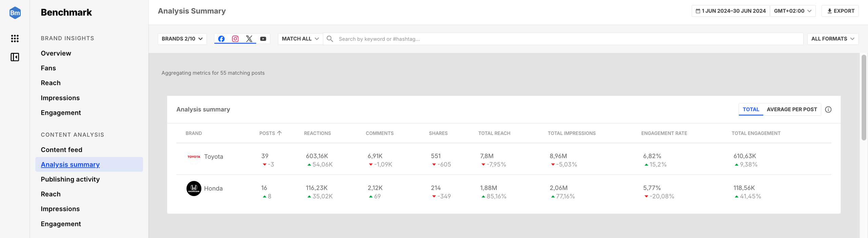Click Toyota total impressions 8,96M
Viewport: 868px width, 238px height.
[x=558, y=156]
